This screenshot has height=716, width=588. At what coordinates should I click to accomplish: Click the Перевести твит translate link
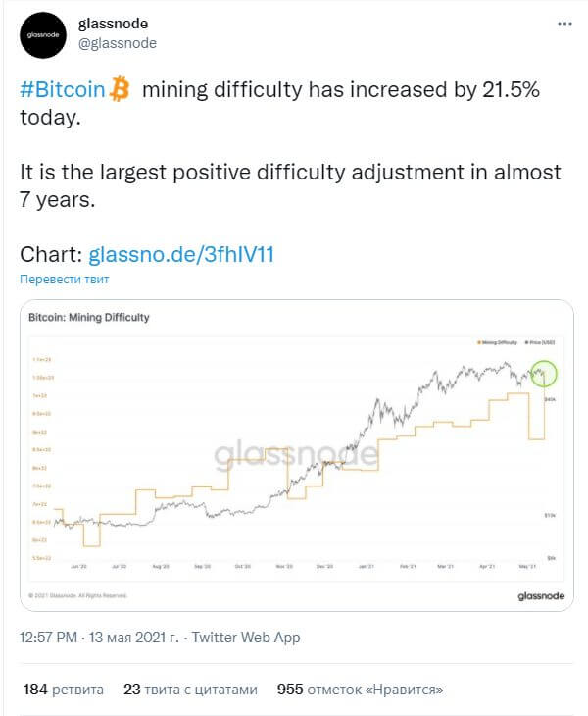tap(65, 279)
